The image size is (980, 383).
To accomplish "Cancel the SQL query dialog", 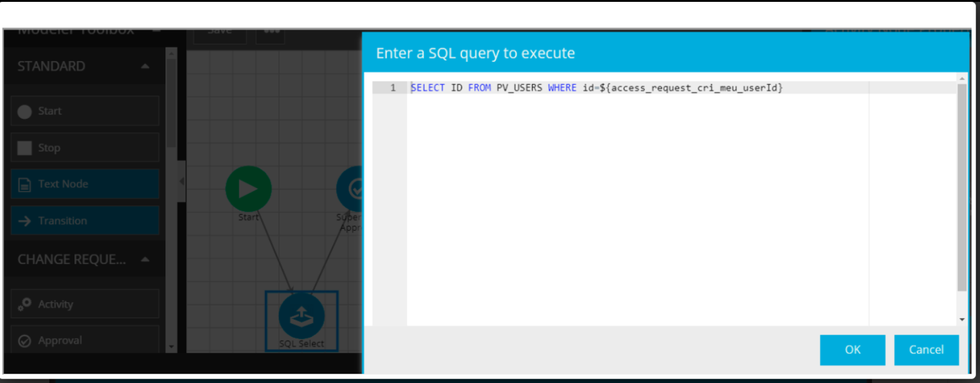I will click(x=926, y=350).
